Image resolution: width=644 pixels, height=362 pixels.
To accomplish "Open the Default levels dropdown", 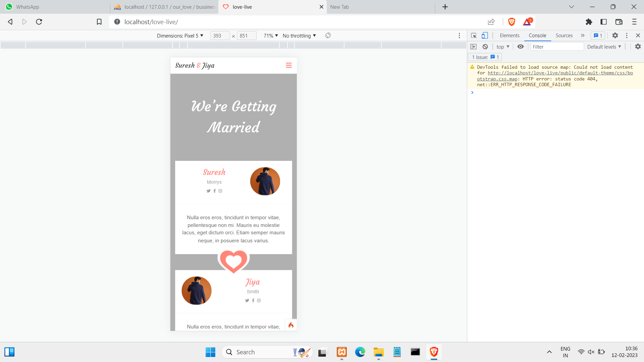I will coord(604,47).
